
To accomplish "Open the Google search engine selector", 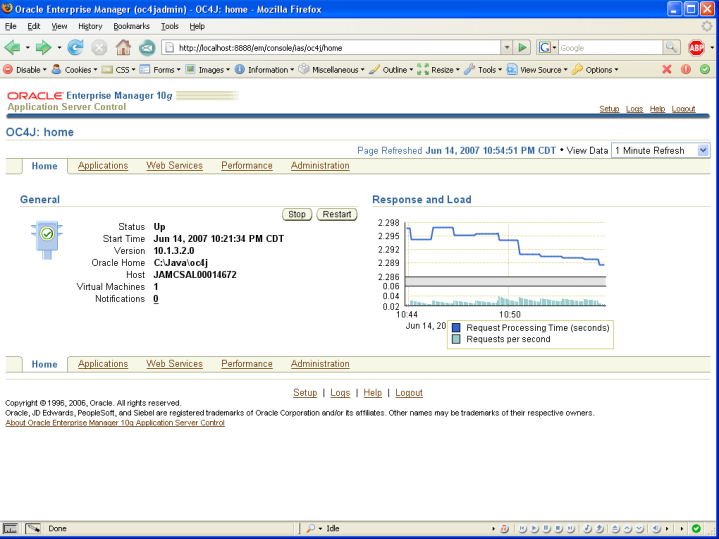I will pos(547,47).
